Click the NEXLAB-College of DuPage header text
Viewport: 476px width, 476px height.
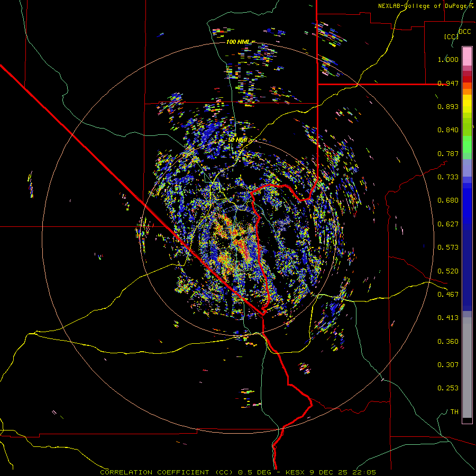pos(426,6)
